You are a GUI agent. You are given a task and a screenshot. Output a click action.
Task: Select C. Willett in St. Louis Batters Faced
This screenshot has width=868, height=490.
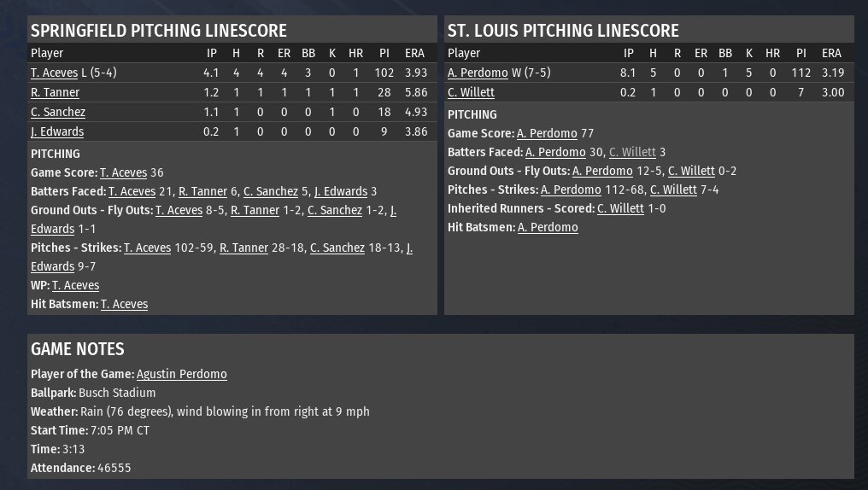(x=632, y=152)
